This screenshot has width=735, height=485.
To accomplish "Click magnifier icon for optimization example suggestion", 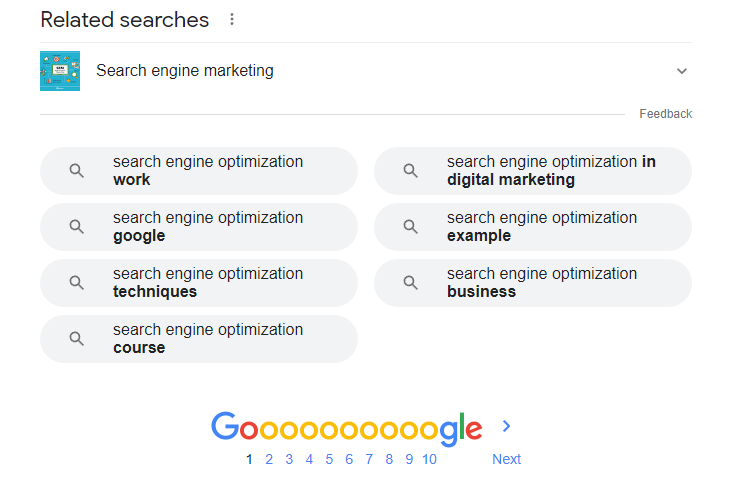I will [x=410, y=227].
